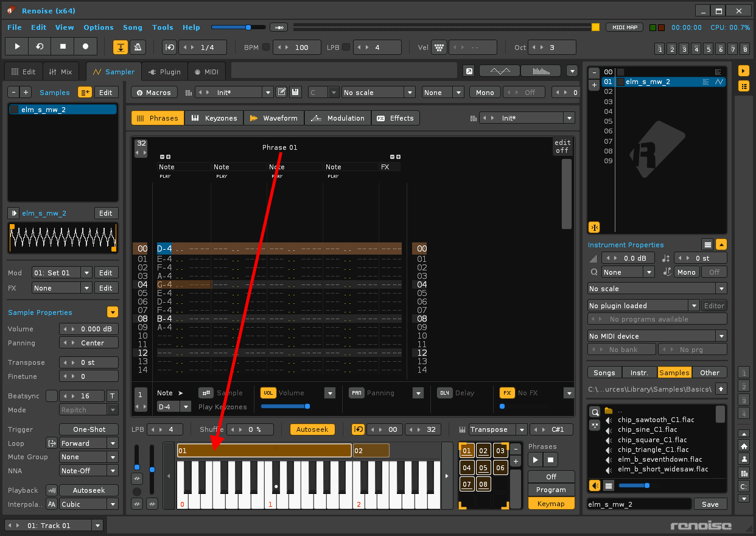Screen dimensions: 756x536
Task: Open the File menu
Action: 15,27
